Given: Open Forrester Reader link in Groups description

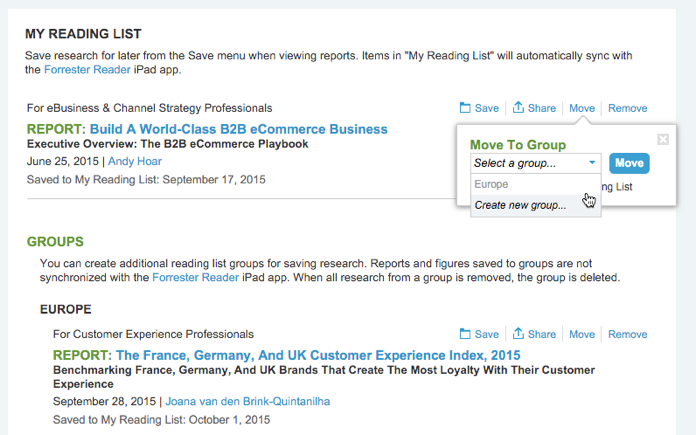Looking at the screenshot, I should (x=195, y=277).
